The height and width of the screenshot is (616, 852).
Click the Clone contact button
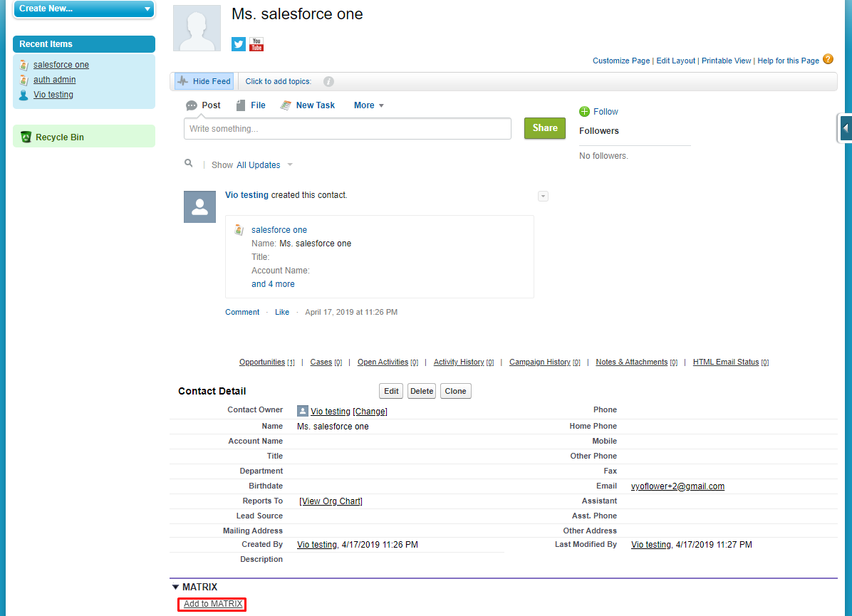tap(455, 391)
